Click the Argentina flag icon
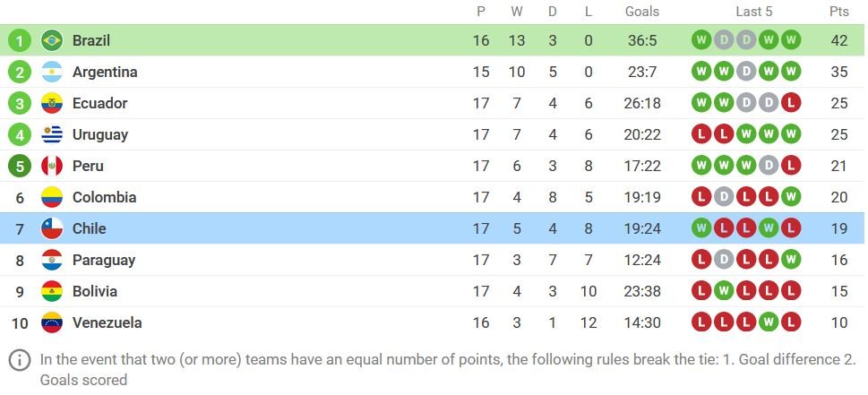The height and width of the screenshot is (395, 868). [52, 72]
